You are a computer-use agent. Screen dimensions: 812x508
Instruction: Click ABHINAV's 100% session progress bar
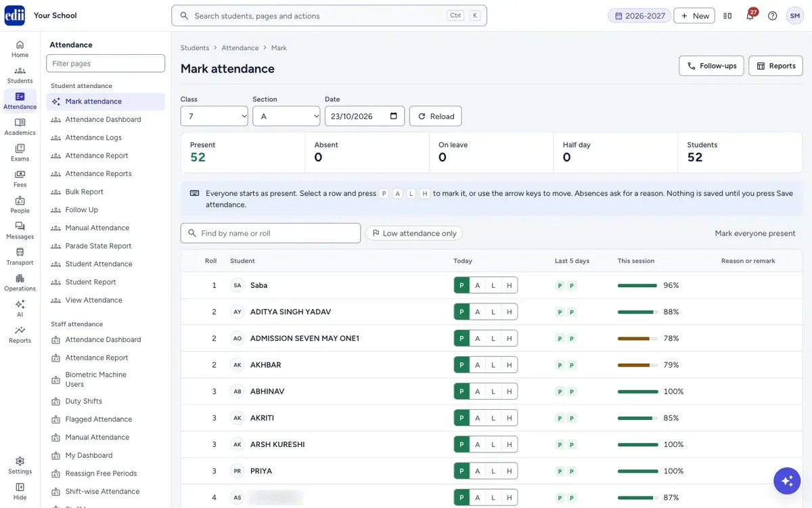point(638,391)
